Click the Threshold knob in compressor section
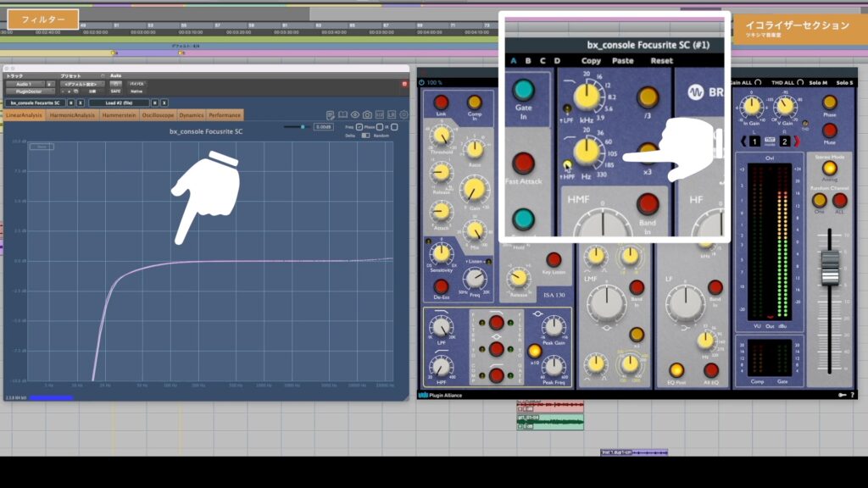 [x=441, y=136]
